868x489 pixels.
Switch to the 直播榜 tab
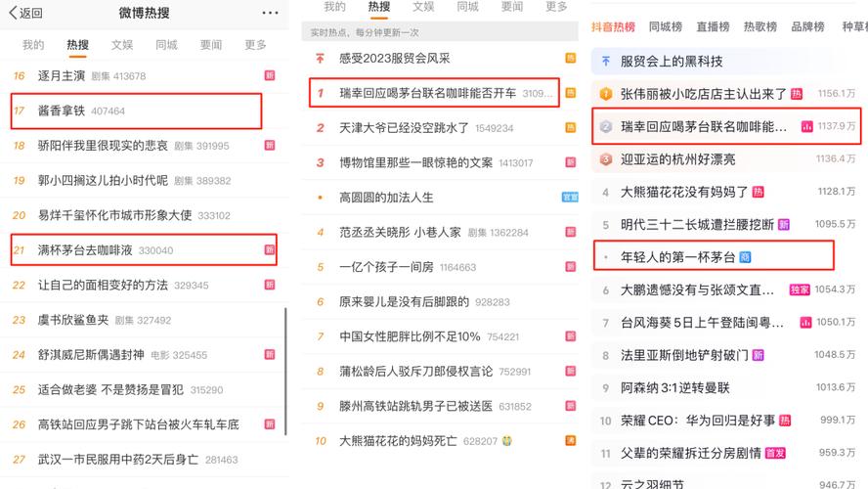click(713, 26)
